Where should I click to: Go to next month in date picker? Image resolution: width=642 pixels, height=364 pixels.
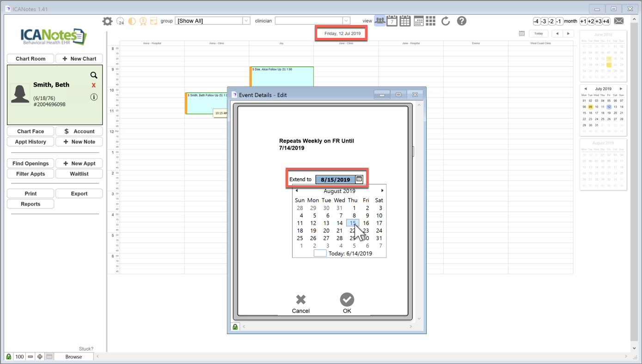(382, 191)
